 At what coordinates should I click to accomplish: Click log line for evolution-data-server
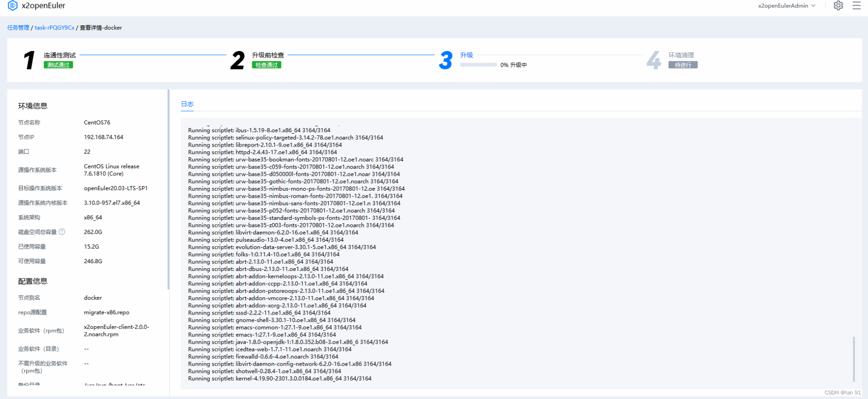click(x=282, y=247)
